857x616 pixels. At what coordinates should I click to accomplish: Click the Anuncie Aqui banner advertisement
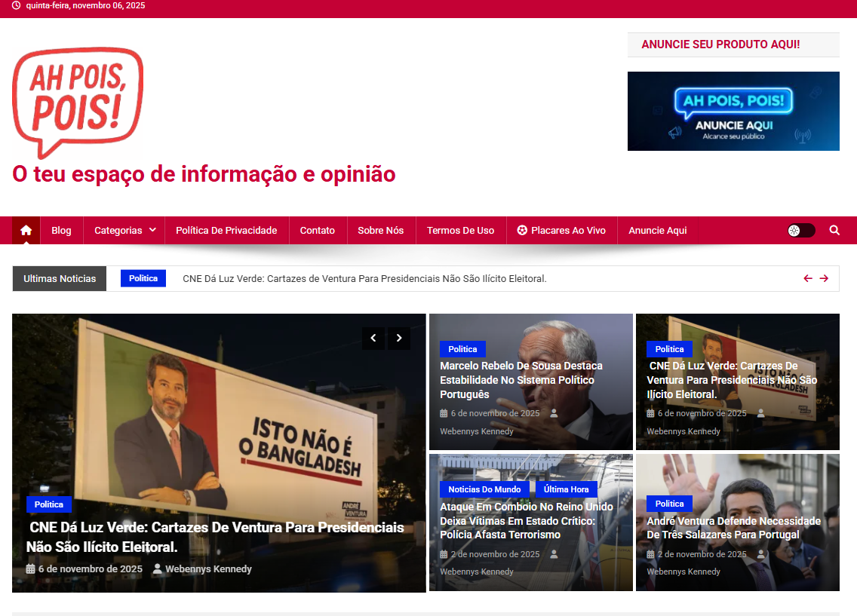coord(733,111)
